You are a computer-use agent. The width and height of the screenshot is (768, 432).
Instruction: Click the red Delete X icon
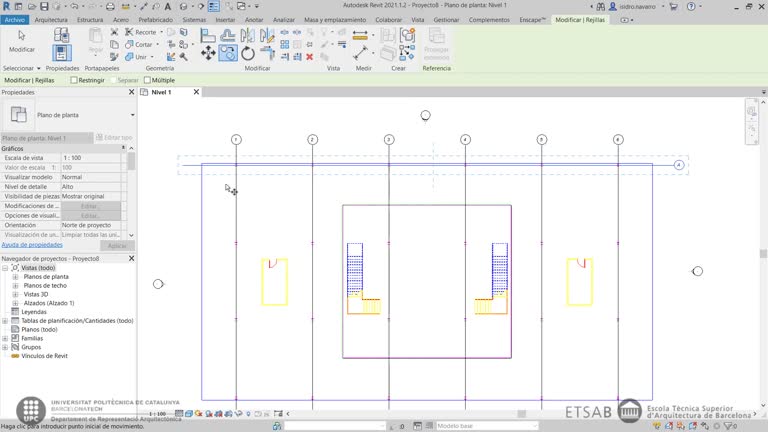tap(310, 57)
